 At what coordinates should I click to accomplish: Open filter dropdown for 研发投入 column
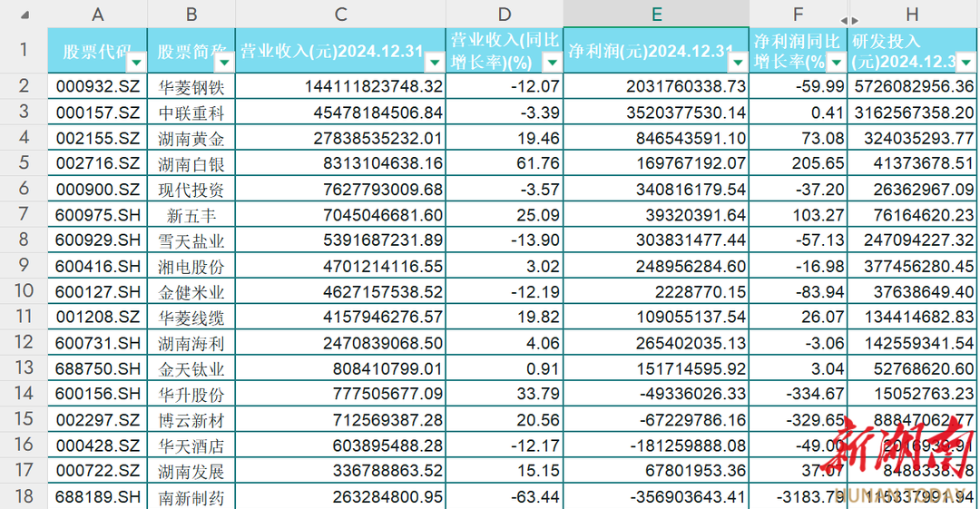coord(965,62)
